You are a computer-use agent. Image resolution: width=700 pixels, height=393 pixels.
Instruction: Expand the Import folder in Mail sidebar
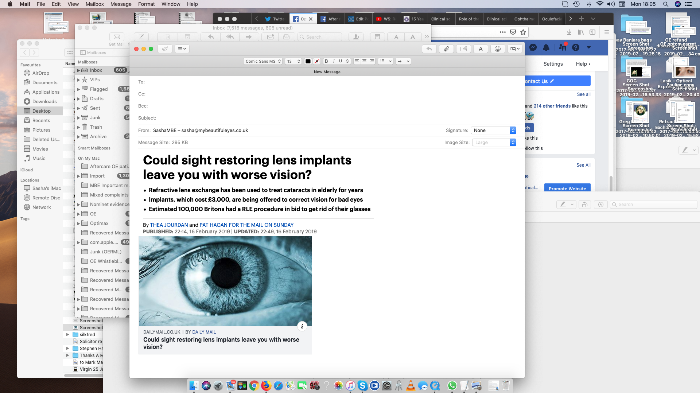(79, 176)
